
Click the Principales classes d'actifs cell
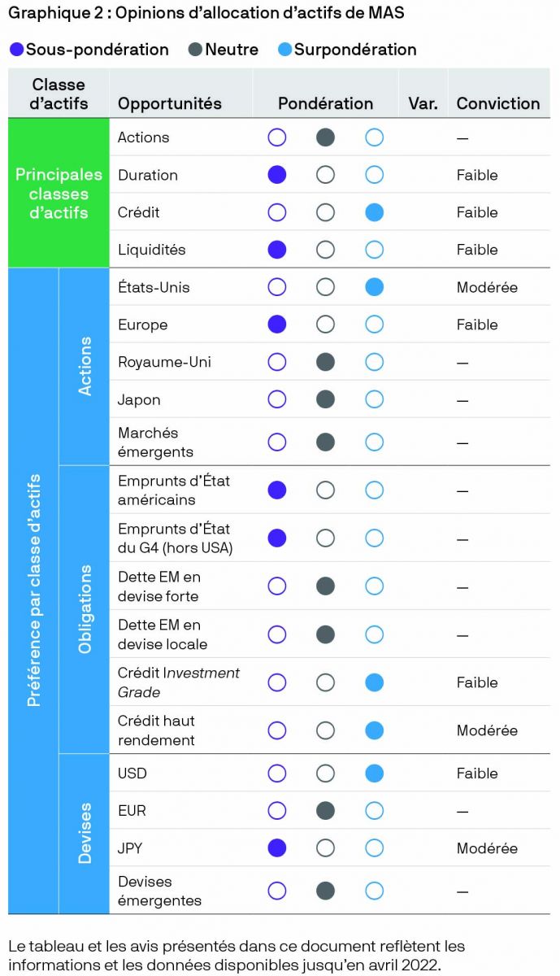(59, 194)
